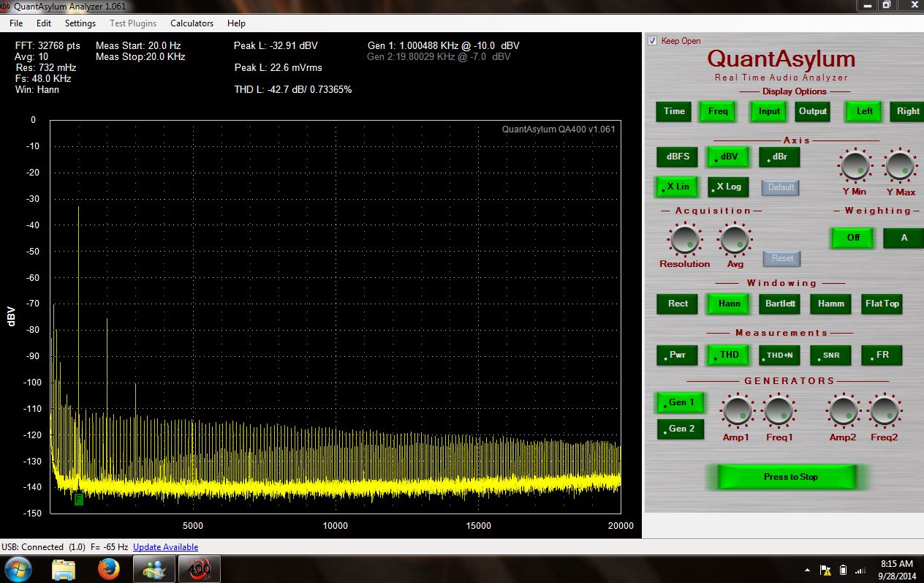924x583 pixels.
Task: Open the File menu
Action: (x=16, y=23)
